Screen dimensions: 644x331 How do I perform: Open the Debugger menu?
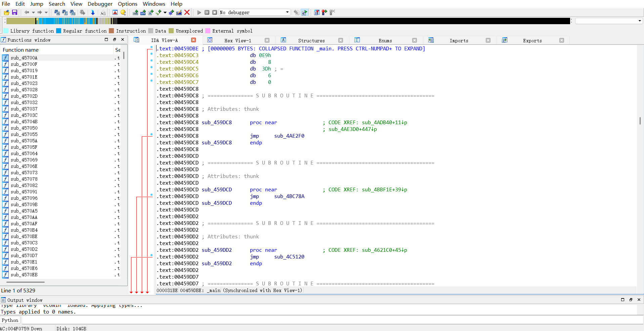100,4
